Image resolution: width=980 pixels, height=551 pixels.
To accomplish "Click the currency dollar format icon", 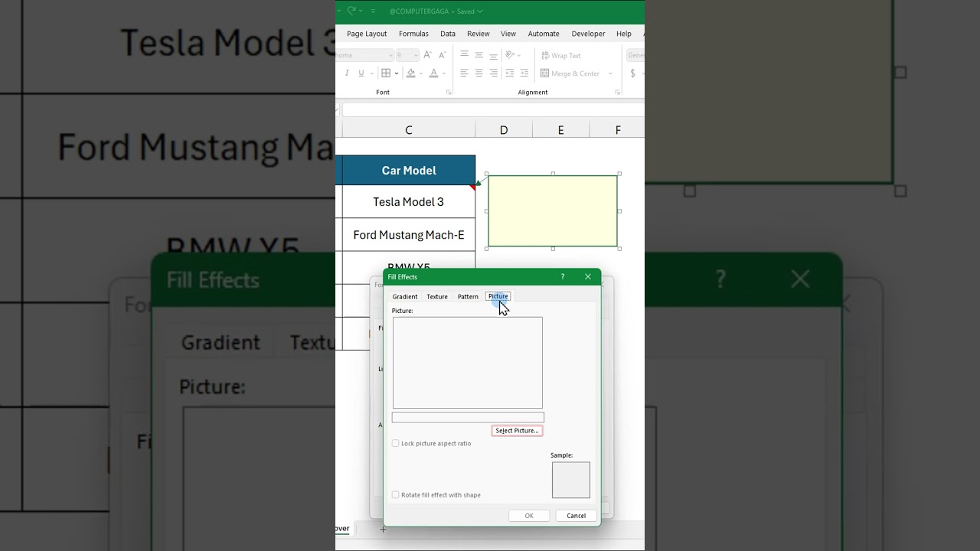I will point(633,73).
